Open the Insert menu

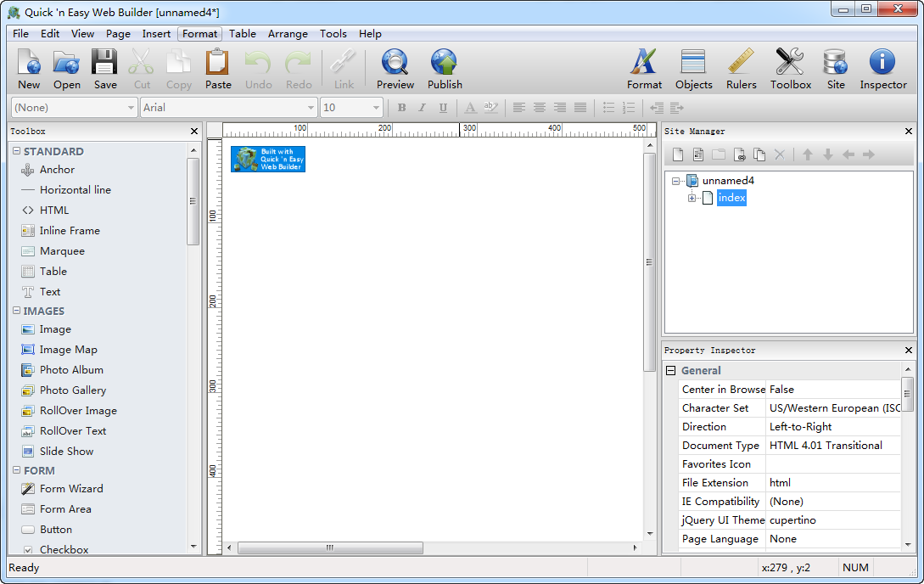point(156,34)
